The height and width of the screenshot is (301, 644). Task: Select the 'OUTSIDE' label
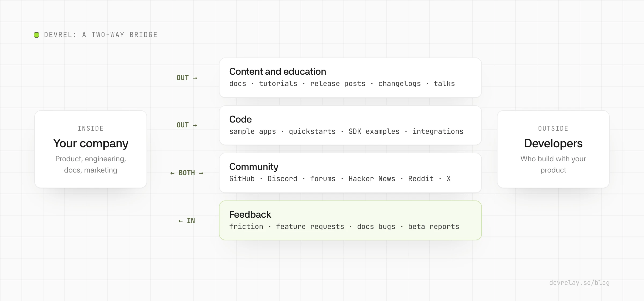553,128
